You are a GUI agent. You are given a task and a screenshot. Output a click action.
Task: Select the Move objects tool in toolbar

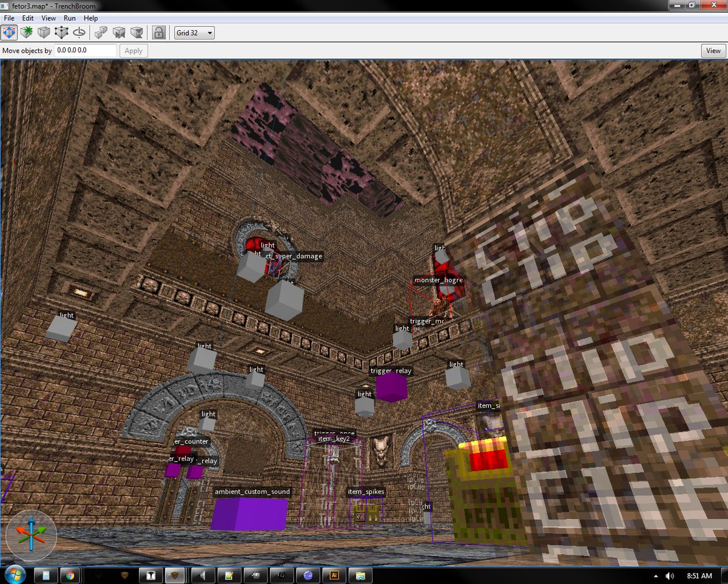point(9,32)
